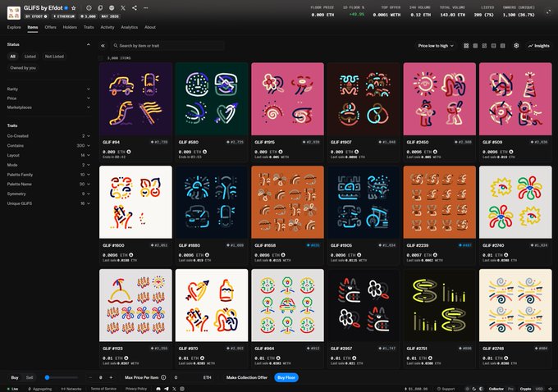558x392 pixels.
Task: Go to the Offers tab
Action: coord(51,27)
